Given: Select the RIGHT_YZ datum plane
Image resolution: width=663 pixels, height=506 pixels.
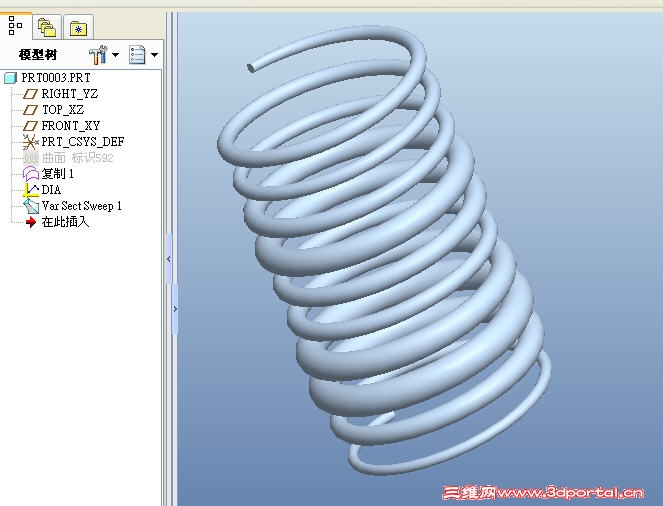Looking at the screenshot, I should point(69,94).
